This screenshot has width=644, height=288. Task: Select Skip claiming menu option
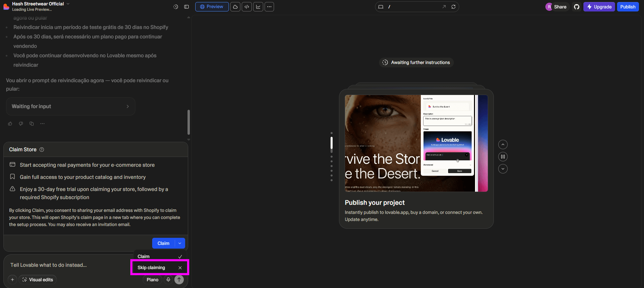coord(160,268)
